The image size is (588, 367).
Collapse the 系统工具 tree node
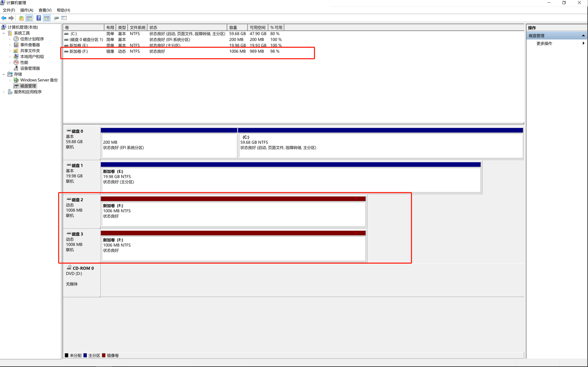pyautogui.click(x=4, y=33)
